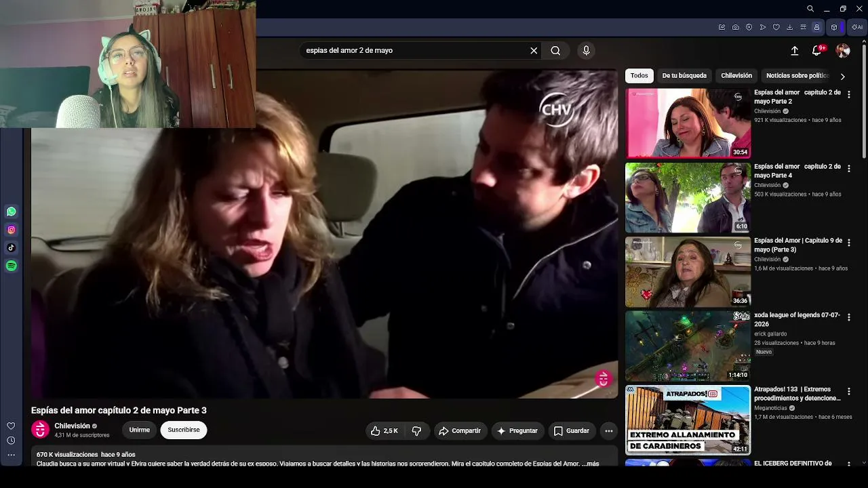Open options menu for Capítulo 9 de mayo video
Viewport: 868px width, 488px height.
(848, 243)
